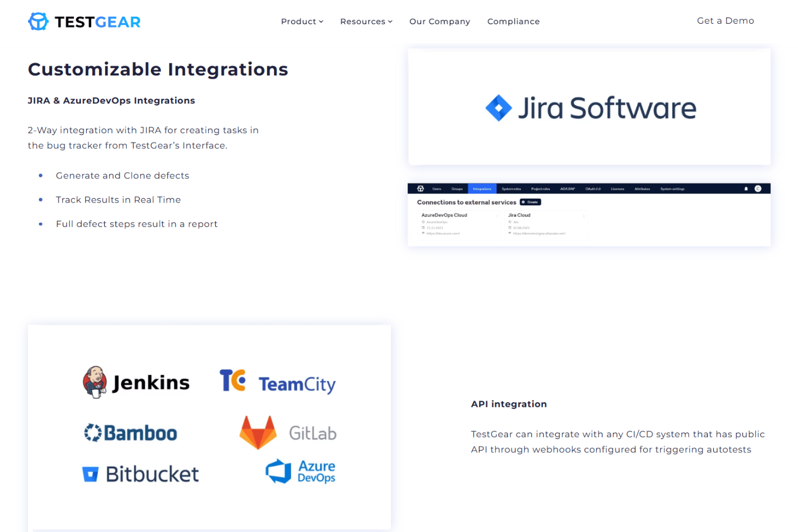798x532 pixels.
Task: Open the Licenses tab
Action: (x=617, y=189)
